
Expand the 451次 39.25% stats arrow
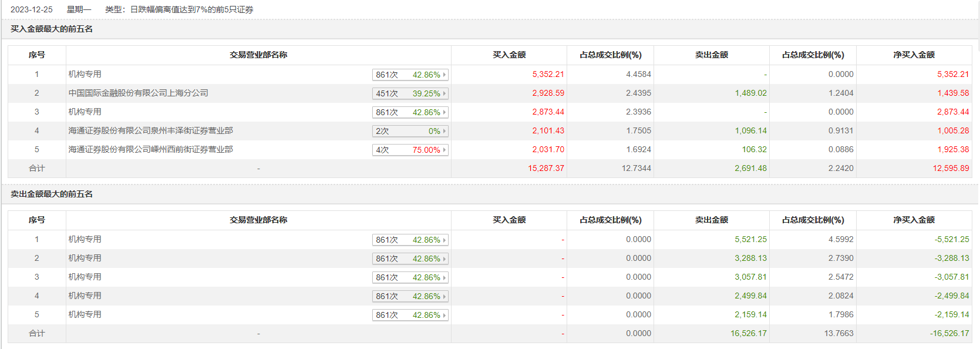[444, 93]
